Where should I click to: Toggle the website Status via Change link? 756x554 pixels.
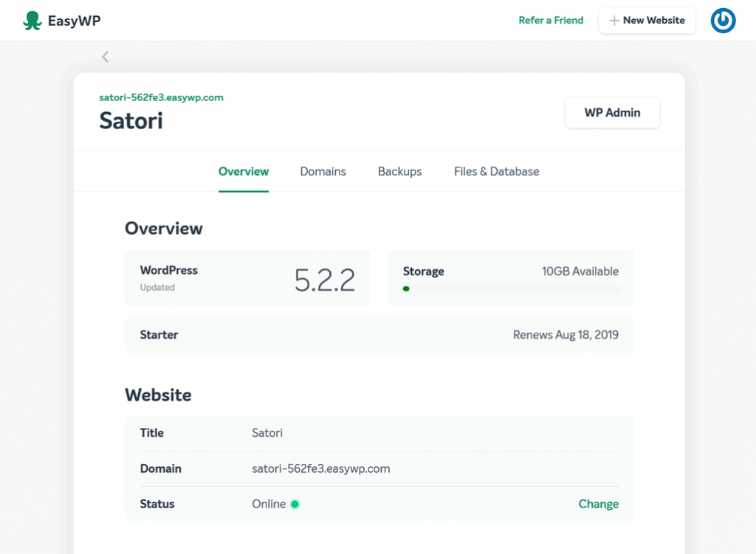click(598, 504)
